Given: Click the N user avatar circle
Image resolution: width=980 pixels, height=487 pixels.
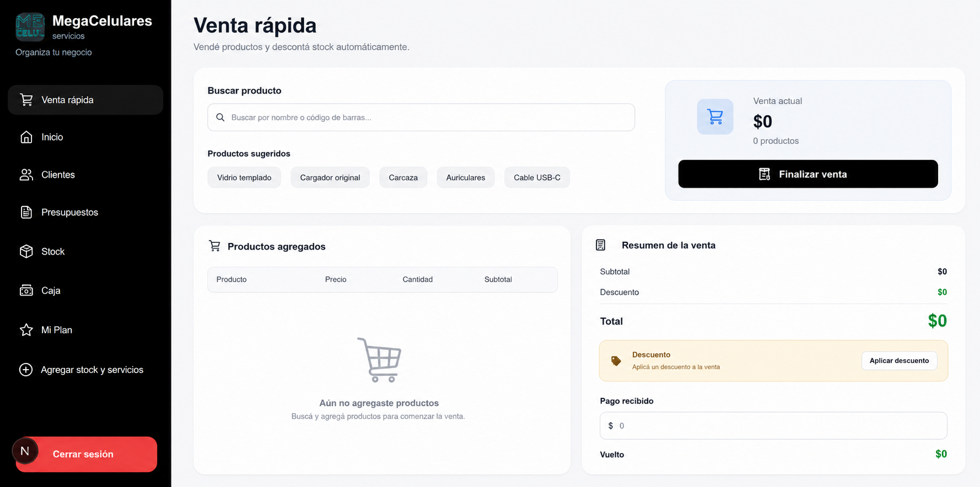Looking at the screenshot, I should [25, 451].
